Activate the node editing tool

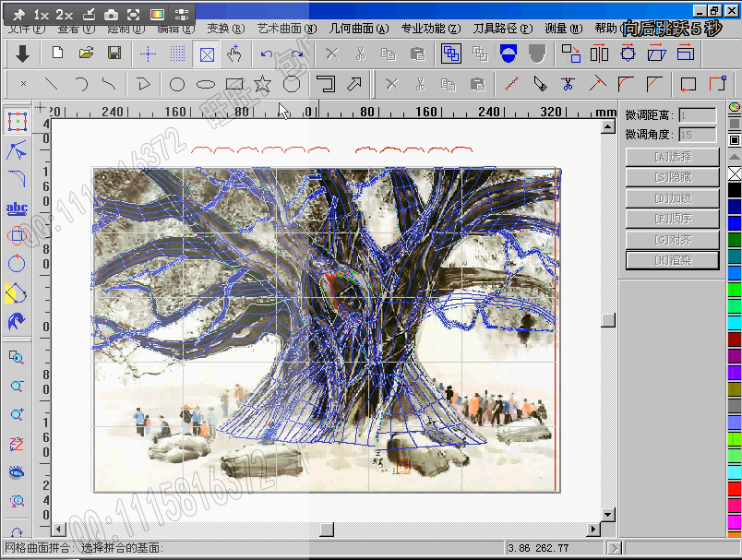click(x=17, y=150)
